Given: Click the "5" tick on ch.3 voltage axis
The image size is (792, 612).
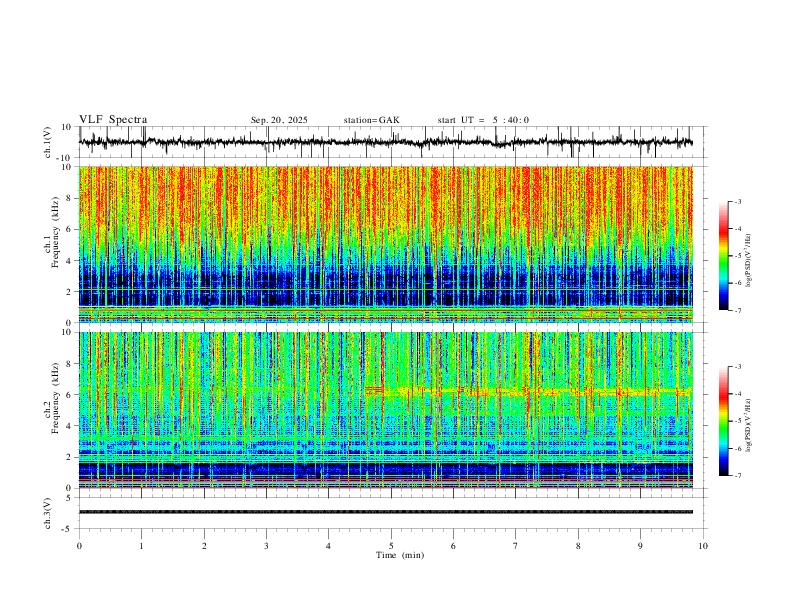Looking at the screenshot, I should point(70,498).
